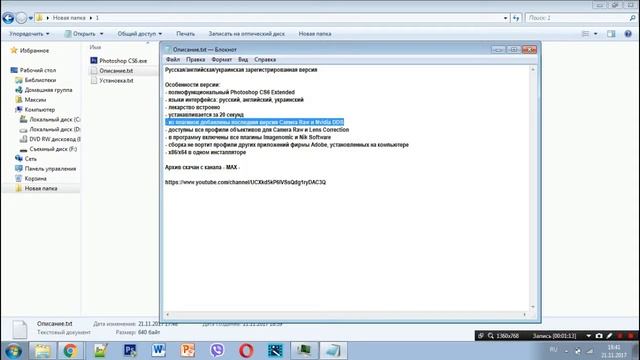Open Photoshop icon on the taskbar

[x=130, y=351]
